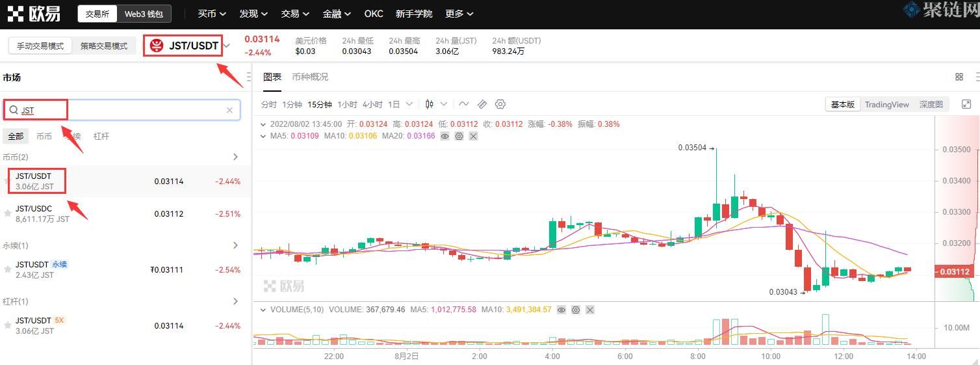This screenshot has height=365, width=980.
Task: Open more time intervals dropdown after 1日
Action: click(x=409, y=104)
